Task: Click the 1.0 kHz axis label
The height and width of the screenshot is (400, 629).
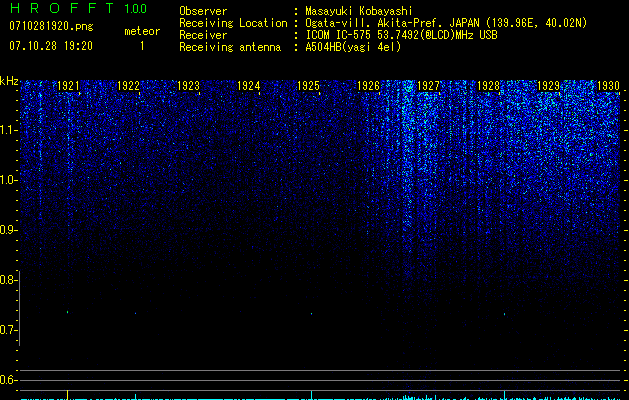Action: tap(7, 180)
